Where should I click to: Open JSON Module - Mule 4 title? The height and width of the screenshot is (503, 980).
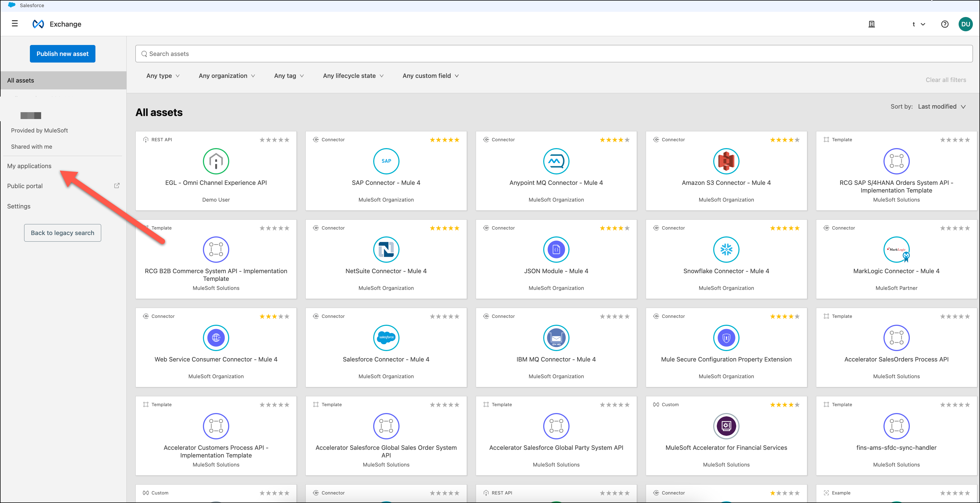[556, 271]
